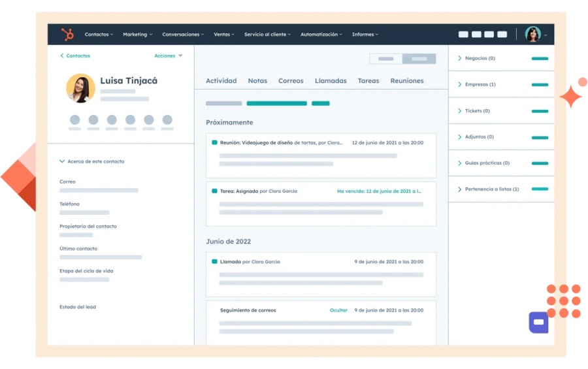Image resolution: width=588 pixels, height=369 pixels.
Task: Open the Ventas menu
Action: pyautogui.click(x=223, y=35)
